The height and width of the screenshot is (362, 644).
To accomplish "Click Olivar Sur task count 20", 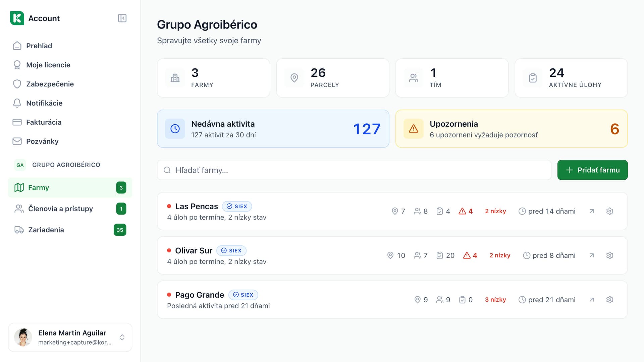I will (x=445, y=255).
